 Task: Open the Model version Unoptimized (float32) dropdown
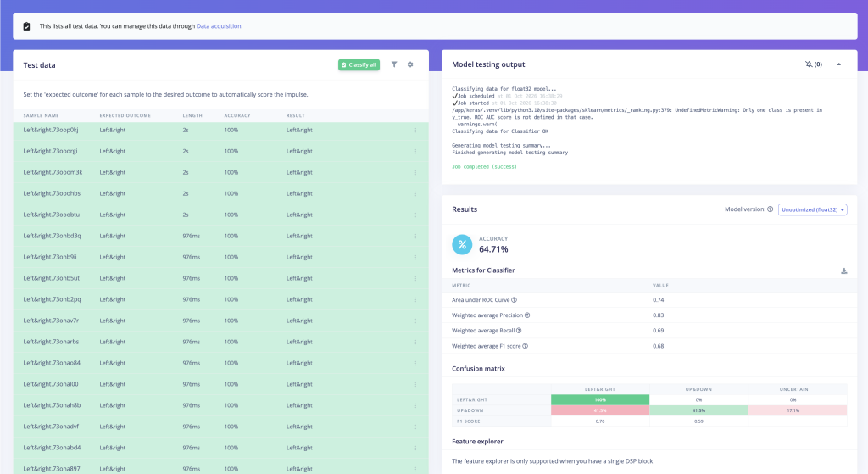tap(812, 210)
